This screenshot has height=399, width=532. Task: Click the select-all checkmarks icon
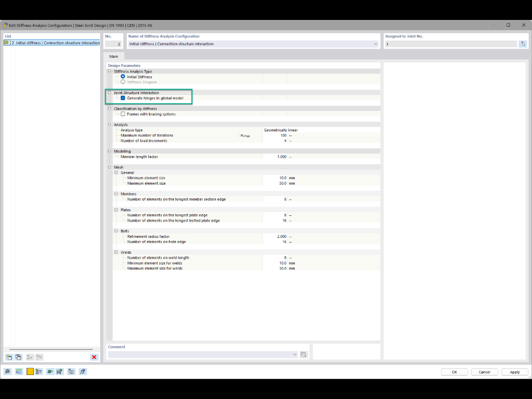[x=30, y=357]
